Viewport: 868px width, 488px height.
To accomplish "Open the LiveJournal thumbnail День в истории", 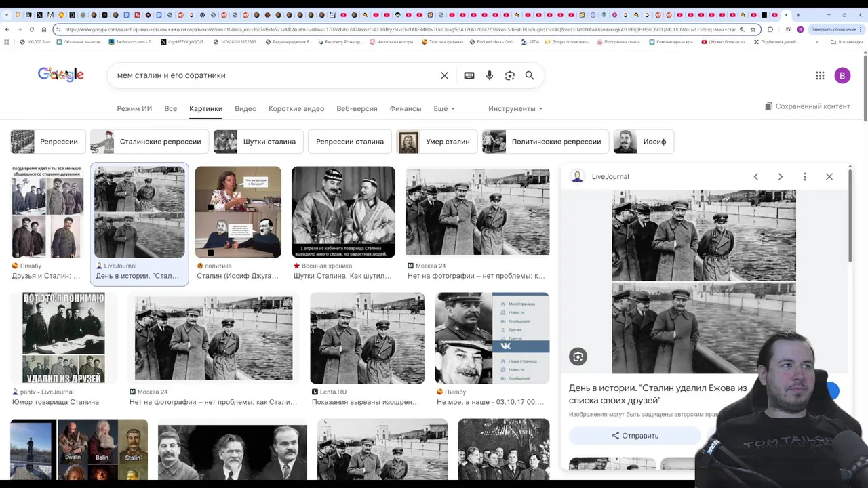I will coord(139,211).
